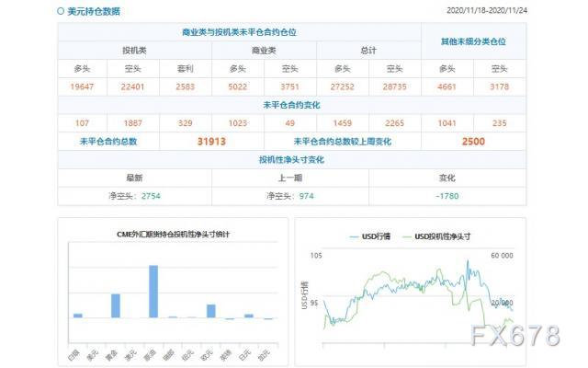The height and width of the screenshot is (368, 588).
Task: Select the 投机类 column header
Action: (134, 50)
